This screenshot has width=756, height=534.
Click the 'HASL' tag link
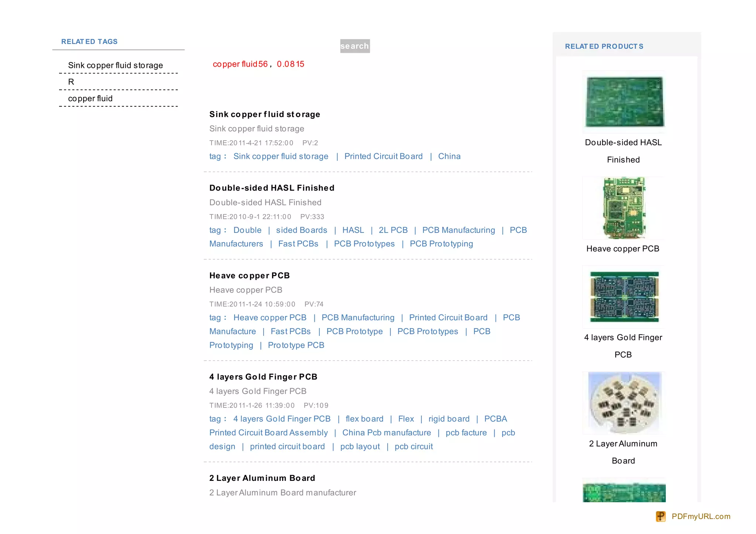click(x=353, y=230)
